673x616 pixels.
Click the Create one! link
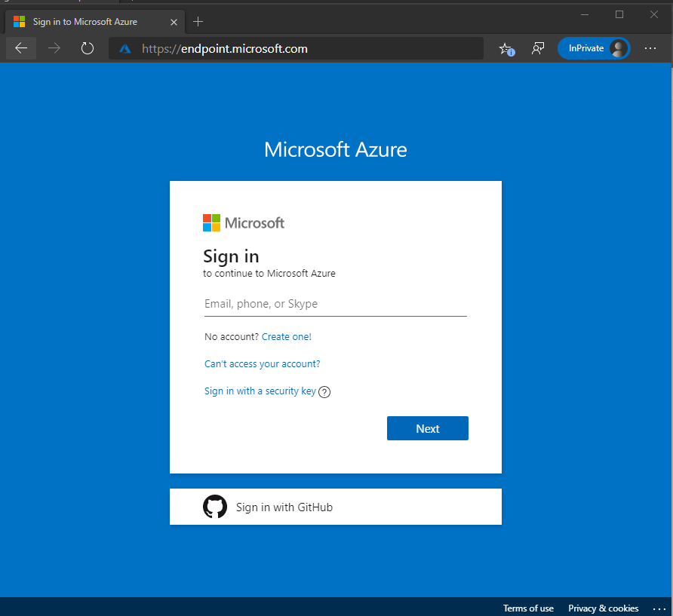(x=286, y=337)
